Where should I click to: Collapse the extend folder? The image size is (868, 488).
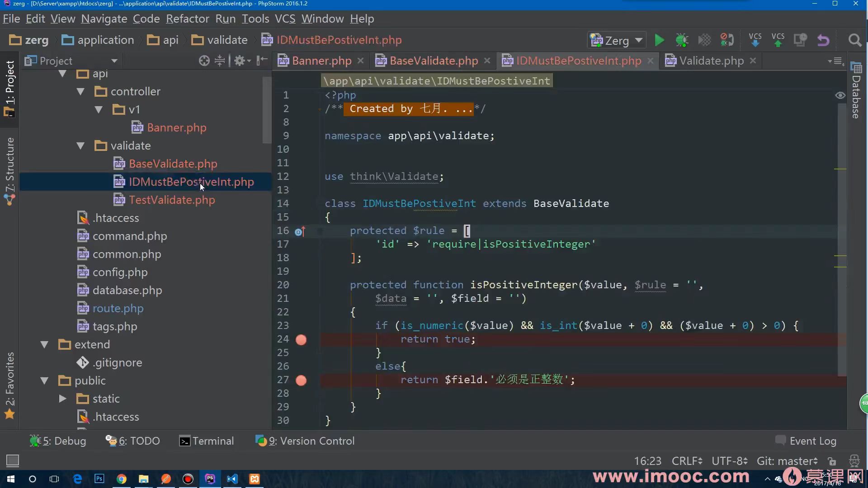(44, 345)
